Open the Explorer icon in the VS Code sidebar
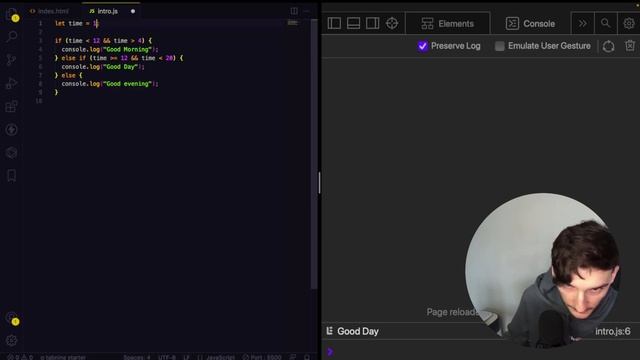This screenshot has width=640, height=360. point(11,14)
